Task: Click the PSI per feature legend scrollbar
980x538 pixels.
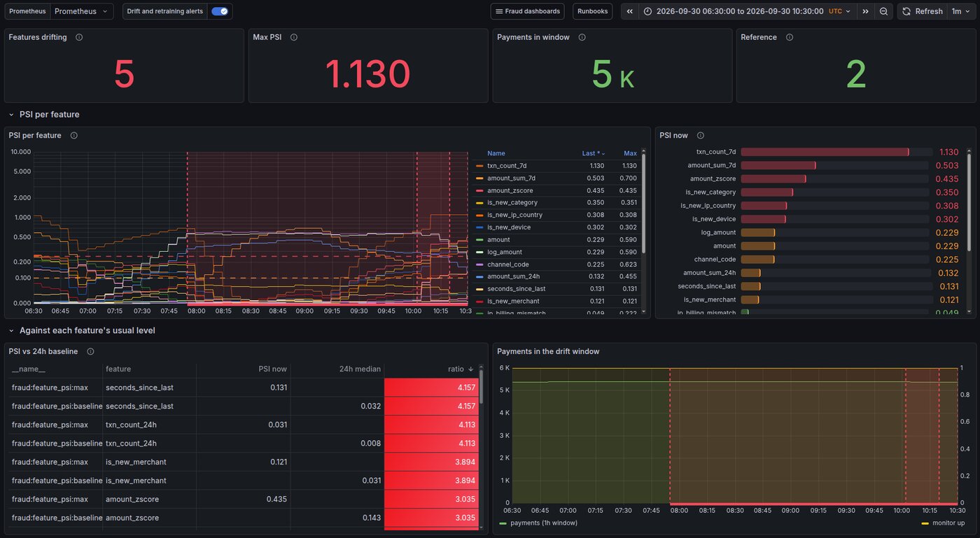Action: coord(643,203)
